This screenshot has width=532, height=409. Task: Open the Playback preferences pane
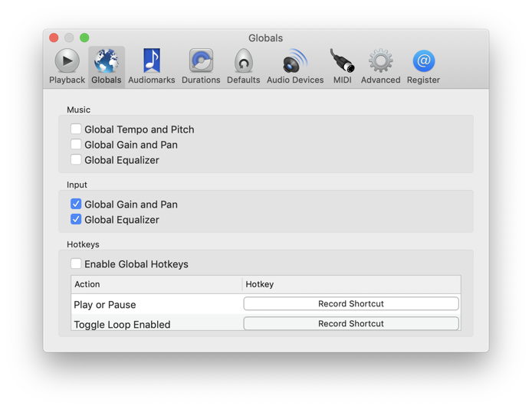click(67, 66)
